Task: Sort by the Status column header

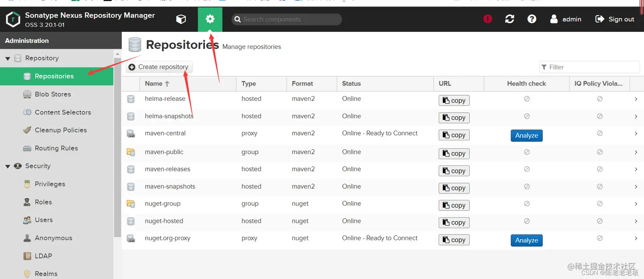Action: [x=385, y=84]
